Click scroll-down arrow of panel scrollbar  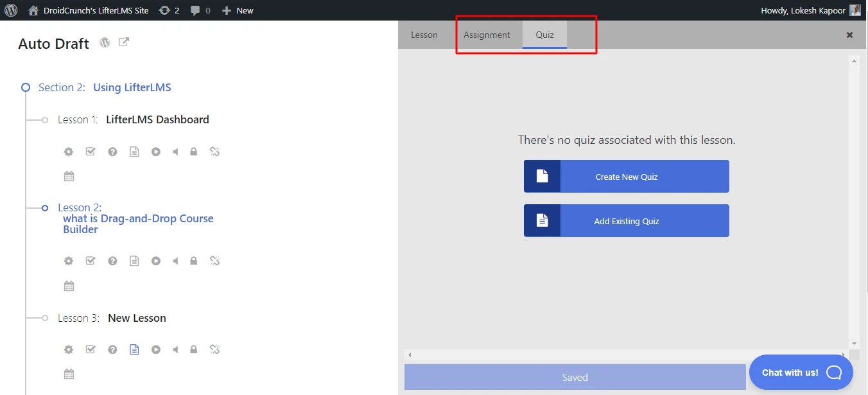coord(854,344)
